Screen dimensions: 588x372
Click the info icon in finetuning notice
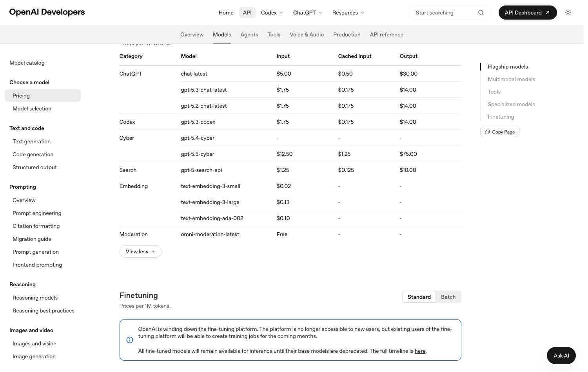(130, 340)
